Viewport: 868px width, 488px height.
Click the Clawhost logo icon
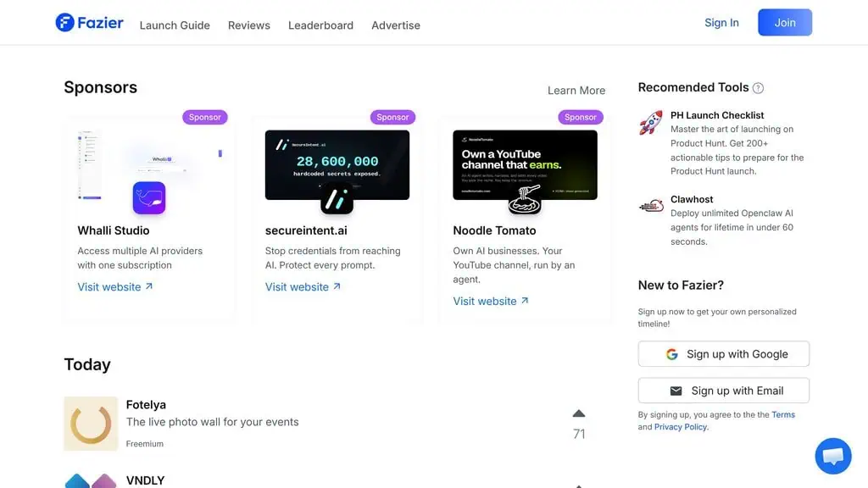click(651, 206)
